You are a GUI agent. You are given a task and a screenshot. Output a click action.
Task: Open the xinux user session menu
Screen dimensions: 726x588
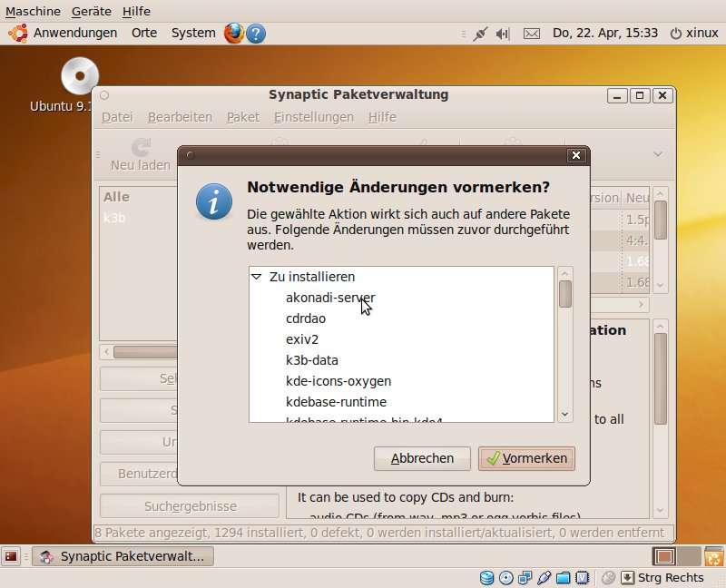(694, 34)
